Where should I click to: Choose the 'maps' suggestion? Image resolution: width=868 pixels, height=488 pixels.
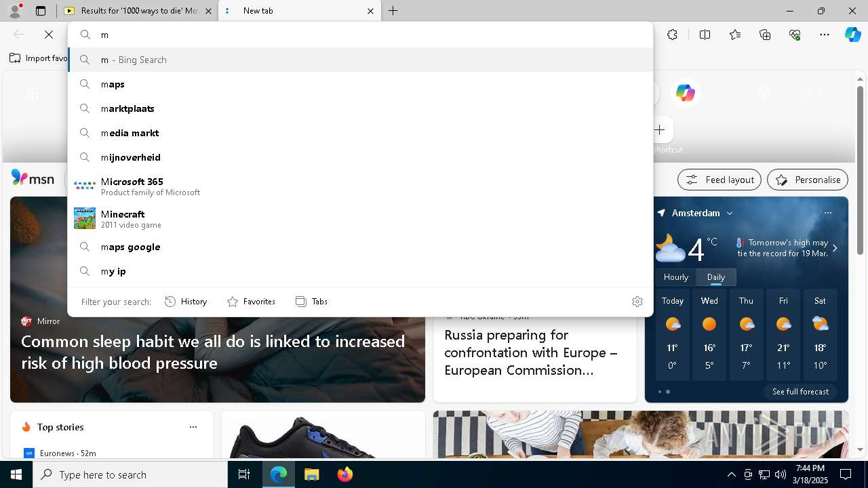(x=361, y=84)
